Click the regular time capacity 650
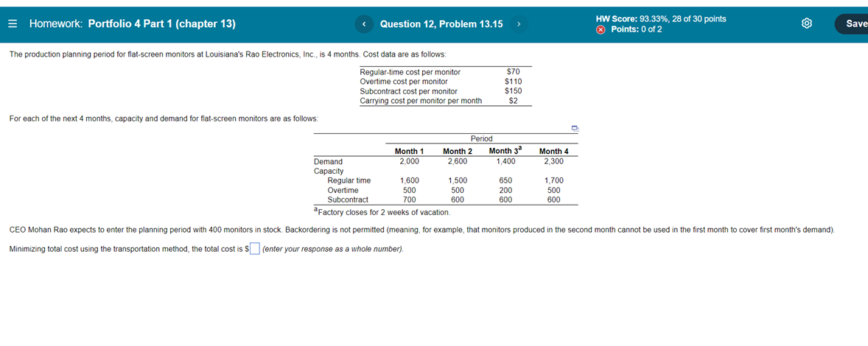The width and height of the screenshot is (868, 346). 505,180
